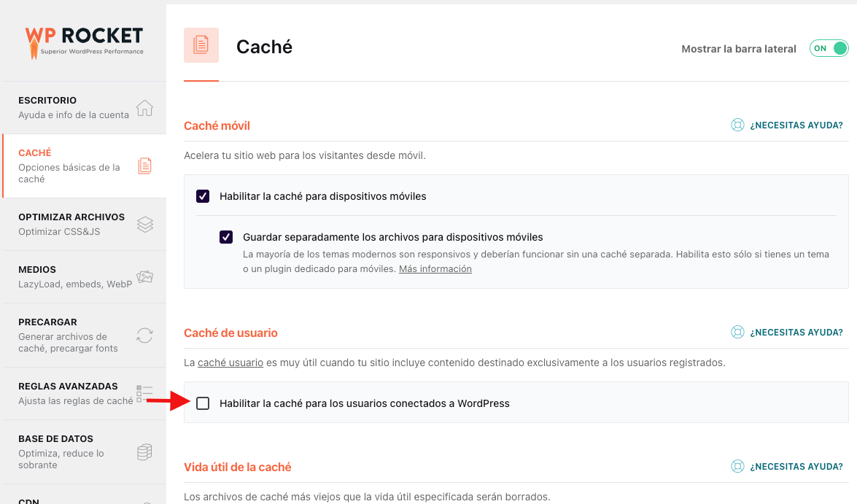Open the caché usuario link
Screen dimensions: 857x504
pyautogui.click(x=230, y=363)
